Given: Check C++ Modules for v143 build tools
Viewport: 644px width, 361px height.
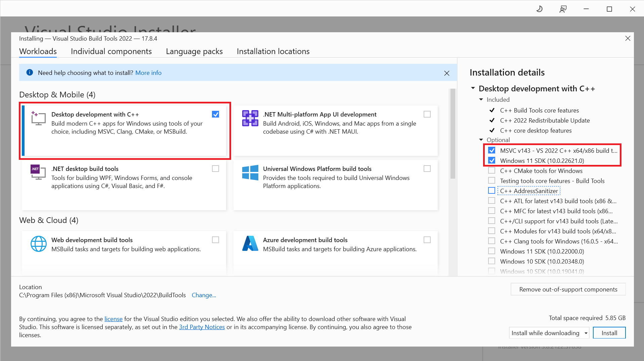Looking at the screenshot, I should coord(492,231).
